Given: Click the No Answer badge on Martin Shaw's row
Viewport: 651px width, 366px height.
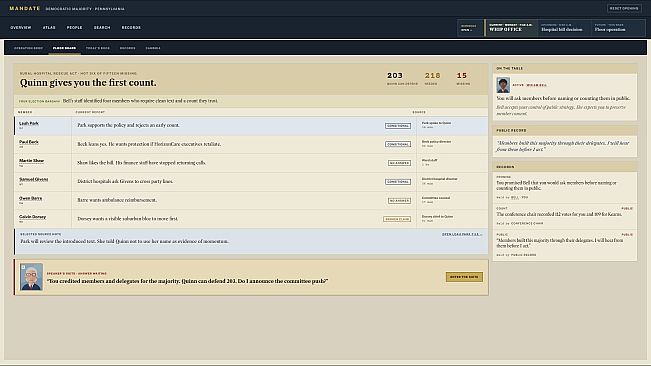Looking at the screenshot, I should click(399, 163).
